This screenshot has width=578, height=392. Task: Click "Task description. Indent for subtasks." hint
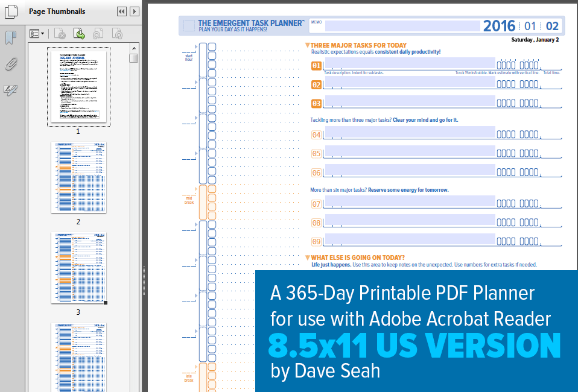(354, 73)
